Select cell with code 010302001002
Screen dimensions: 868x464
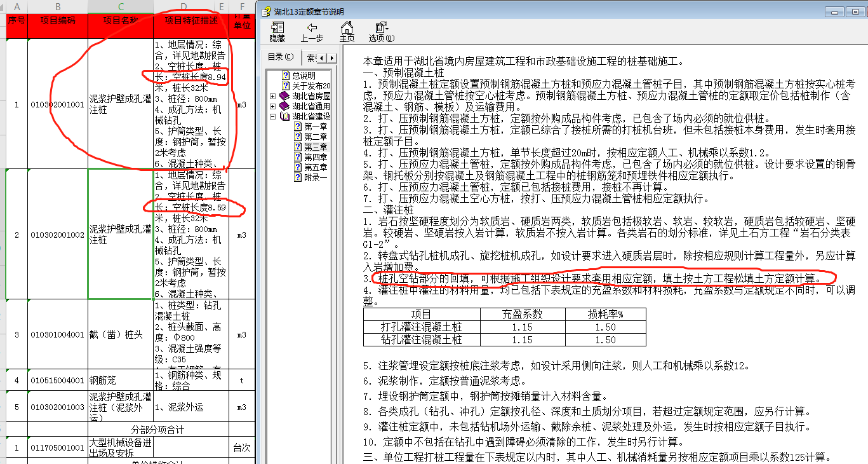[x=58, y=235]
